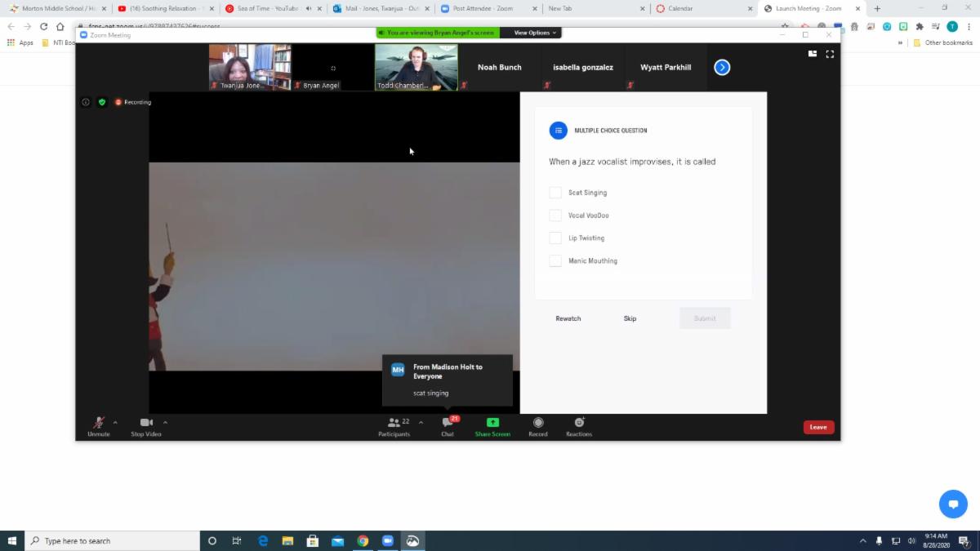980x551 pixels.
Task: Check the Scat Singing answer
Action: tap(555, 193)
